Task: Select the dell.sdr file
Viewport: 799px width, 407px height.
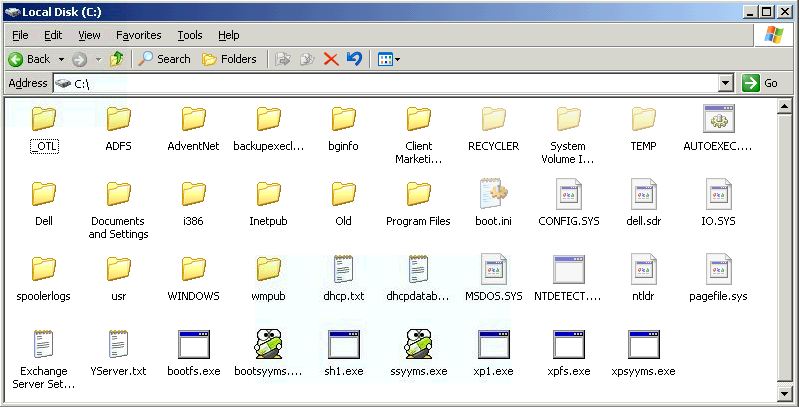Action: [644, 203]
